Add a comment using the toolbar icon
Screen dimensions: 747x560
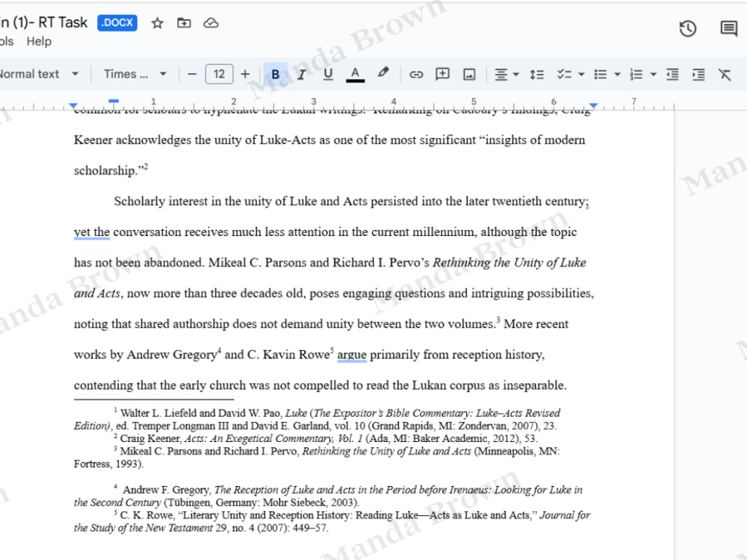(x=442, y=74)
